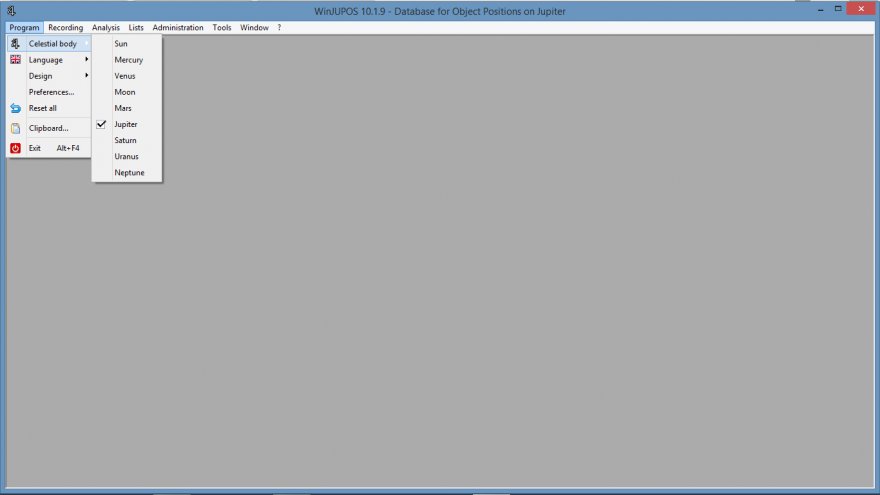Open the question mark help menu

[x=279, y=28]
